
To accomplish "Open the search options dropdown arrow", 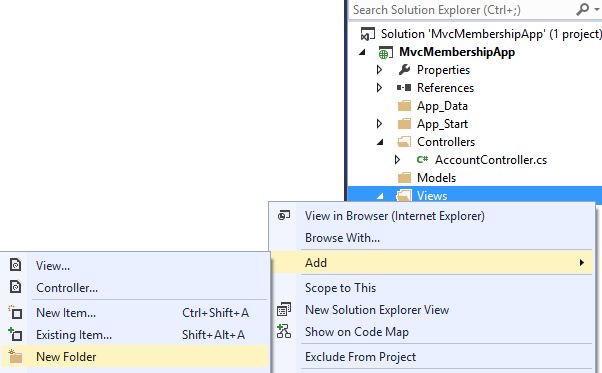I will (x=597, y=10).
